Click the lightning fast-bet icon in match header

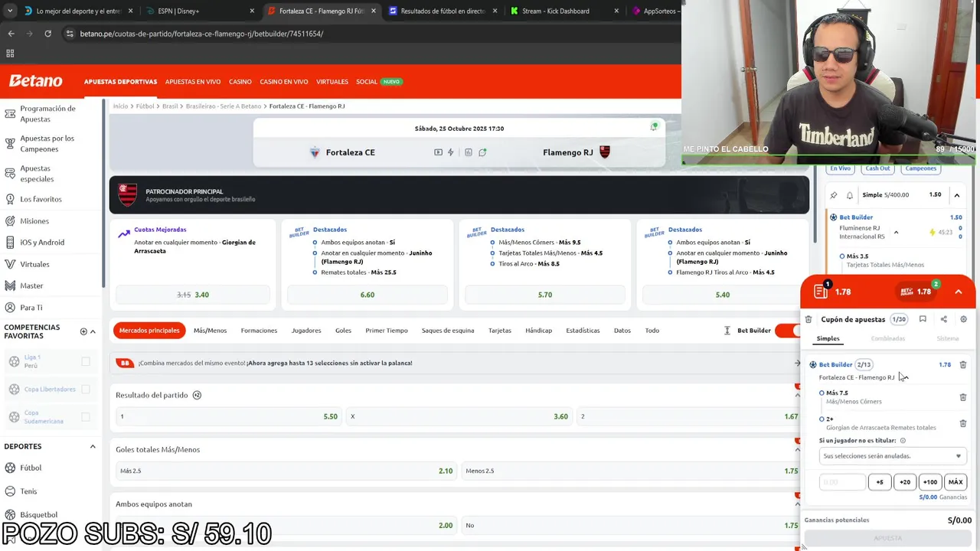click(451, 152)
